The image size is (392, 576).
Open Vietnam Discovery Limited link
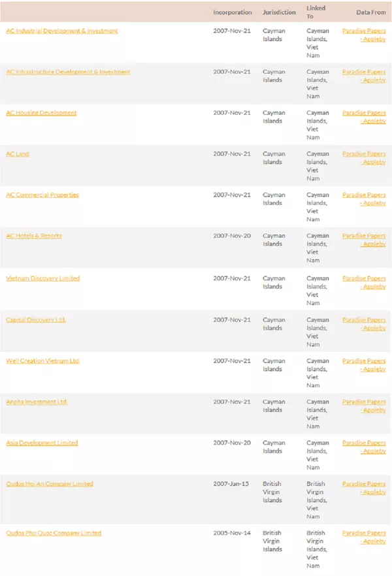click(42, 278)
